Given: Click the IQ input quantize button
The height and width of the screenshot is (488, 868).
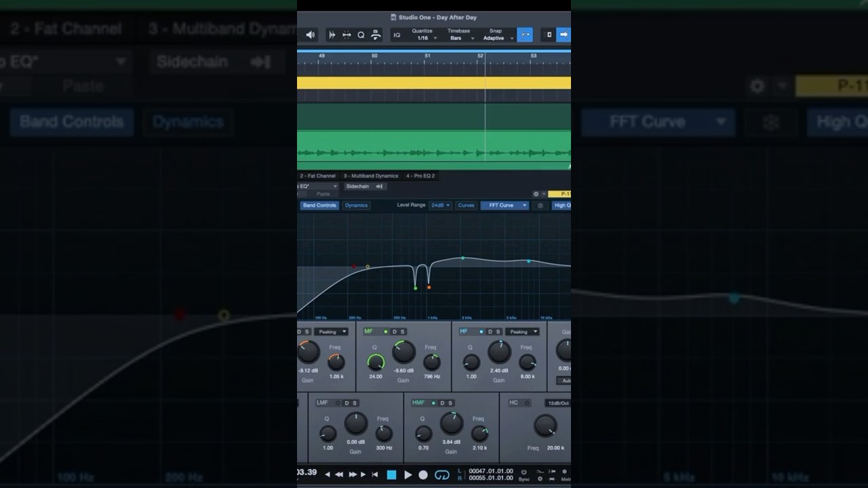Looking at the screenshot, I should point(397,35).
